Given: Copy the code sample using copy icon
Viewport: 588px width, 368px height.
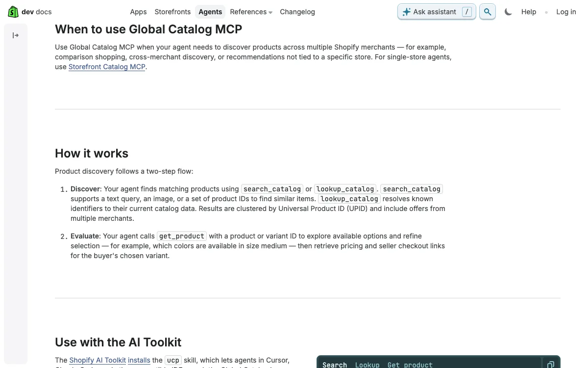Looking at the screenshot, I should click(551, 365).
